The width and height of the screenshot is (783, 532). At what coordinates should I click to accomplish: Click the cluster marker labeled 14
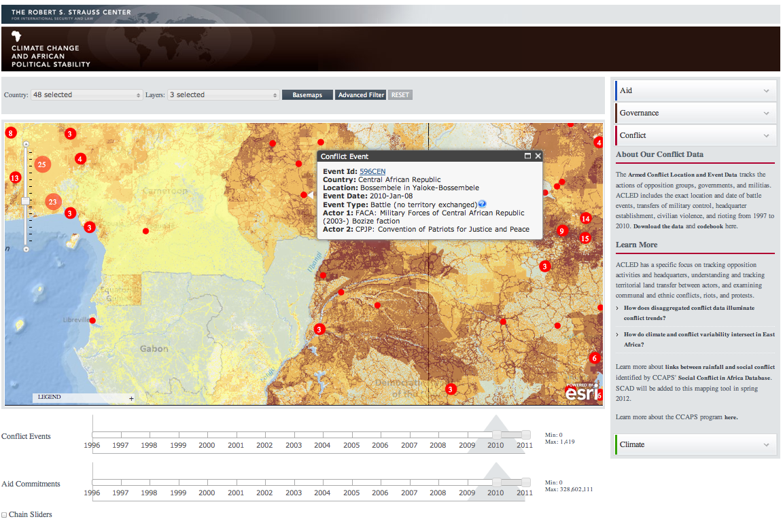tap(585, 219)
